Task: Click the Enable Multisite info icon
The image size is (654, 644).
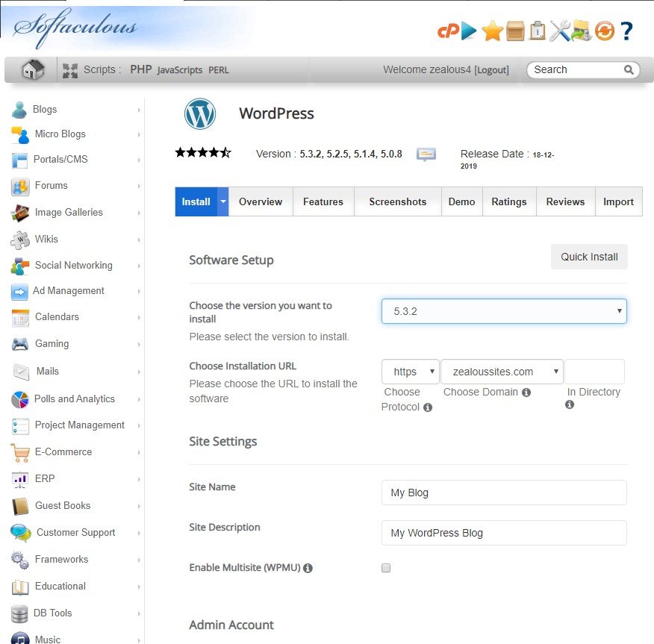Action: click(x=308, y=568)
